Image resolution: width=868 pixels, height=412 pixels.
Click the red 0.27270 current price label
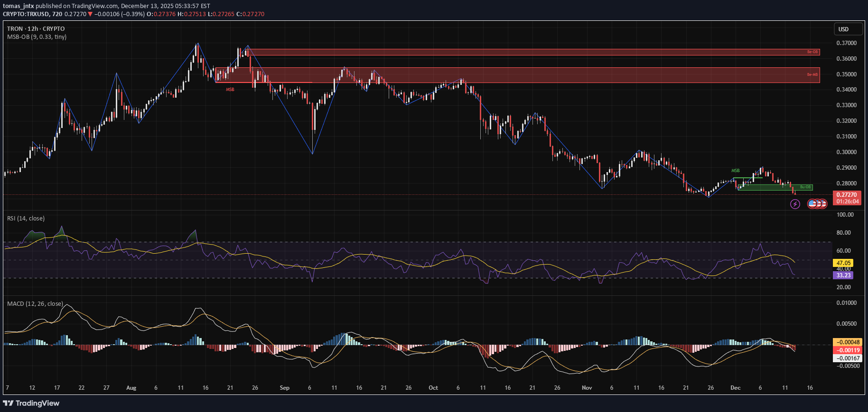click(847, 195)
